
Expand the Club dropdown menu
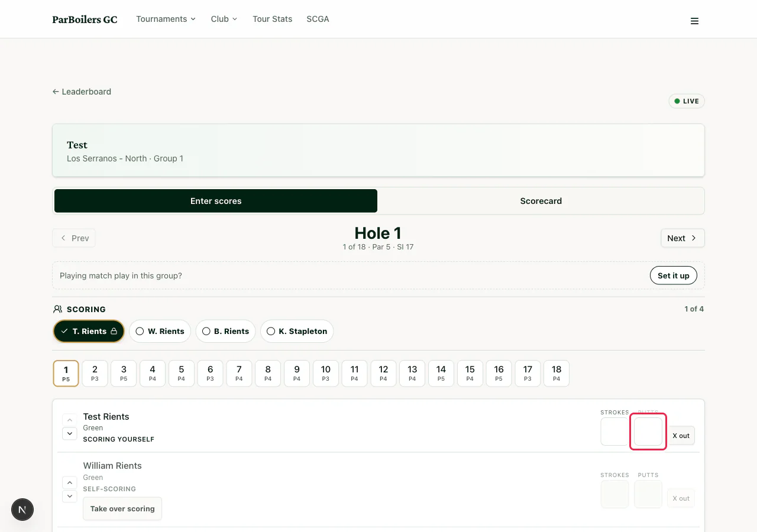click(224, 19)
